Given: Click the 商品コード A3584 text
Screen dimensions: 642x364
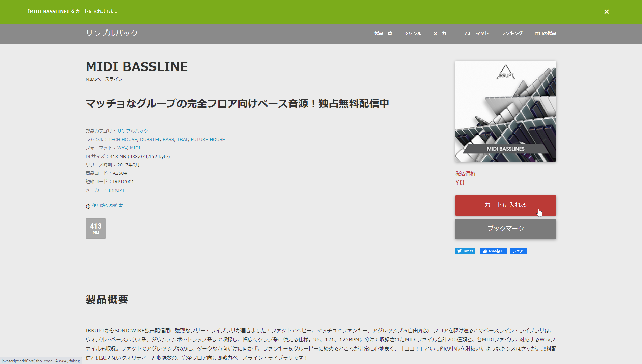Looking at the screenshot, I should 106,173.
